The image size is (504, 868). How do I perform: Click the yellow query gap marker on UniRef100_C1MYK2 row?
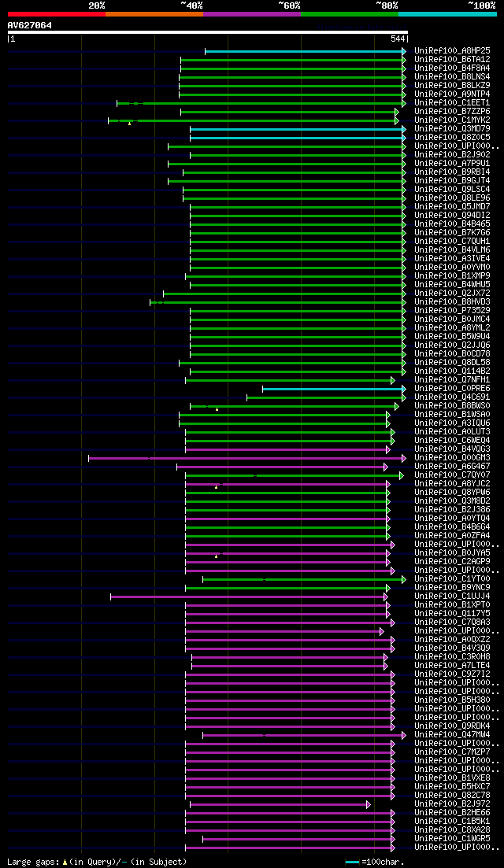tap(129, 124)
